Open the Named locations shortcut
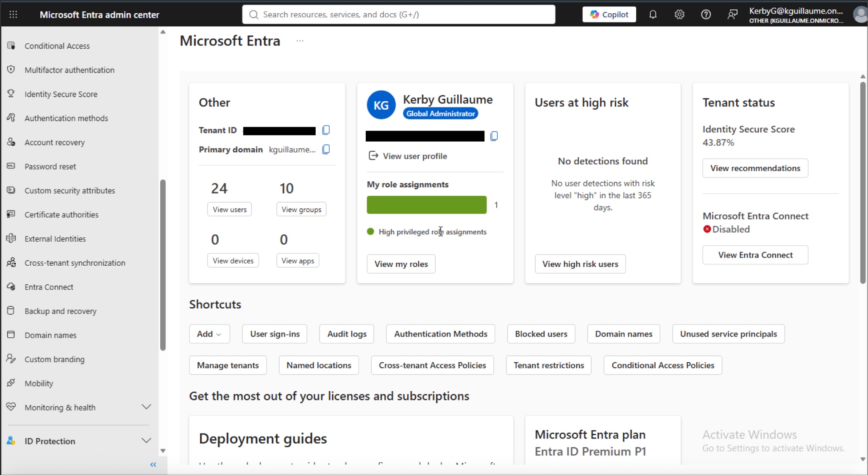The height and width of the screenshot is (475, 868). point(319,365)
